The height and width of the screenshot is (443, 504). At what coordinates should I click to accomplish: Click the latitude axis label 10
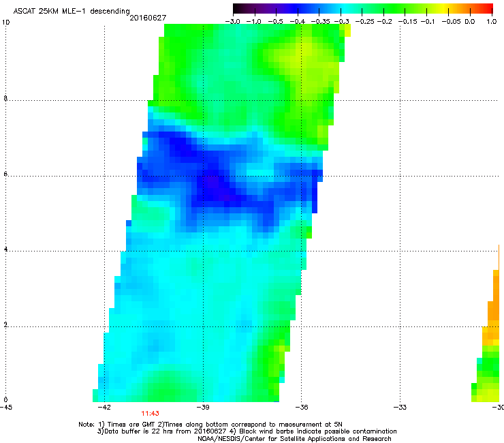(6, 22)
